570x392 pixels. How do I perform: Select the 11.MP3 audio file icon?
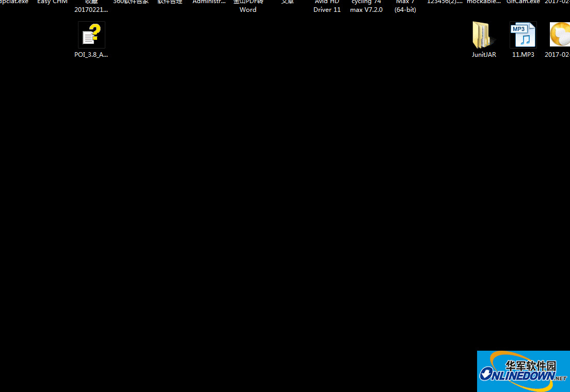point(523,35)
